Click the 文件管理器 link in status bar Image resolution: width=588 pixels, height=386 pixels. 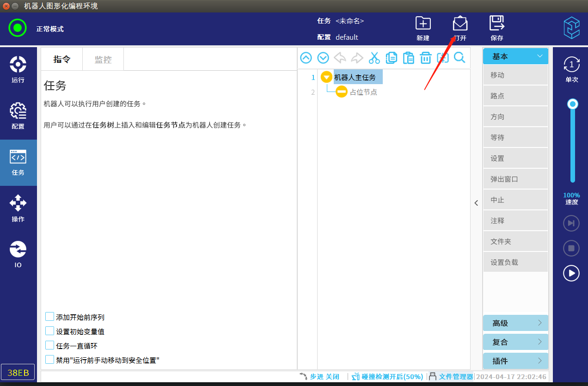click(x=455, y=377)
